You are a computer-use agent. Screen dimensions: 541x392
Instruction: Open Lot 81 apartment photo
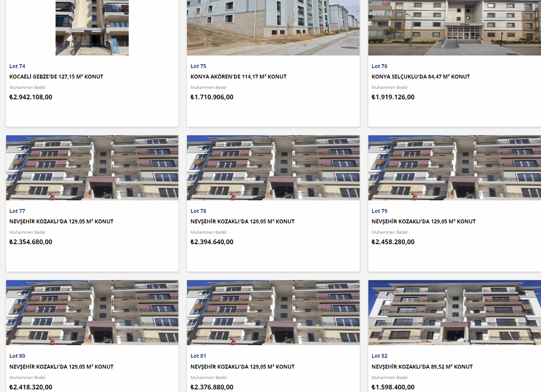point(273,313)
